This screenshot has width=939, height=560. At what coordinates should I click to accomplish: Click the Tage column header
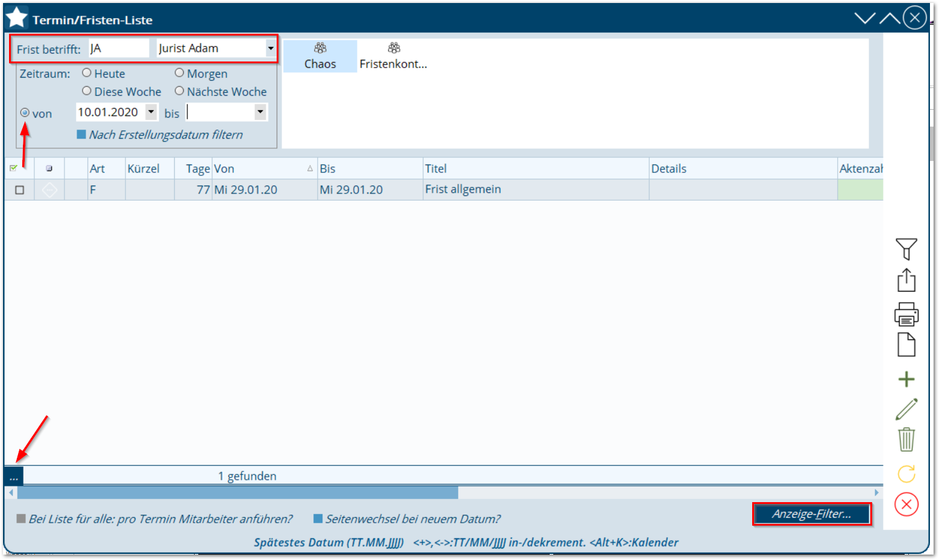click(x=193, y=169)
